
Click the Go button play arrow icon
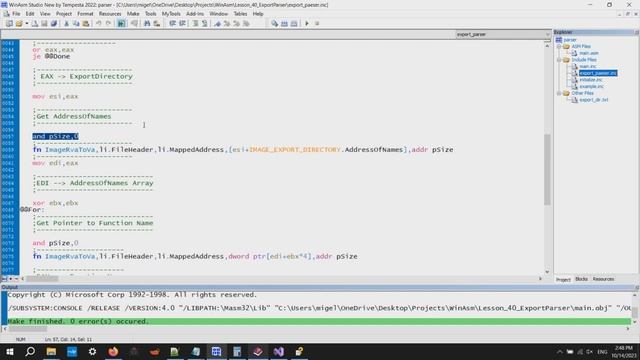[x=307, y=24]
